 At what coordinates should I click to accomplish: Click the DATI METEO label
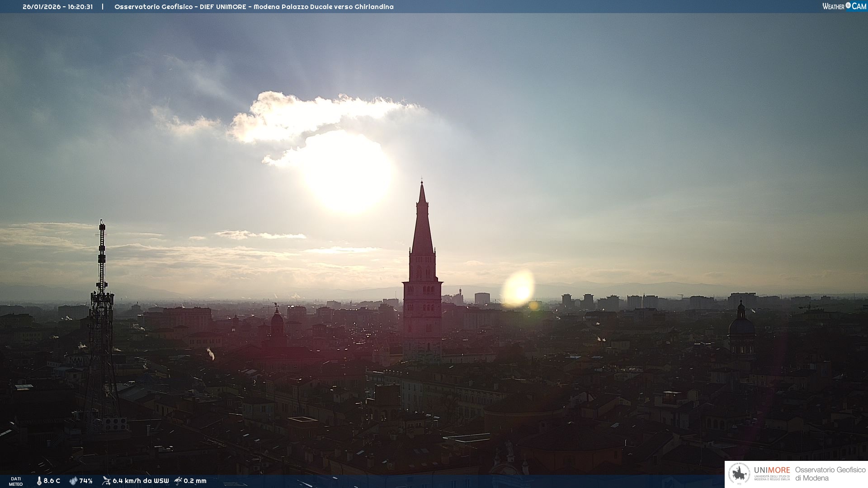[x=16, y=481]
